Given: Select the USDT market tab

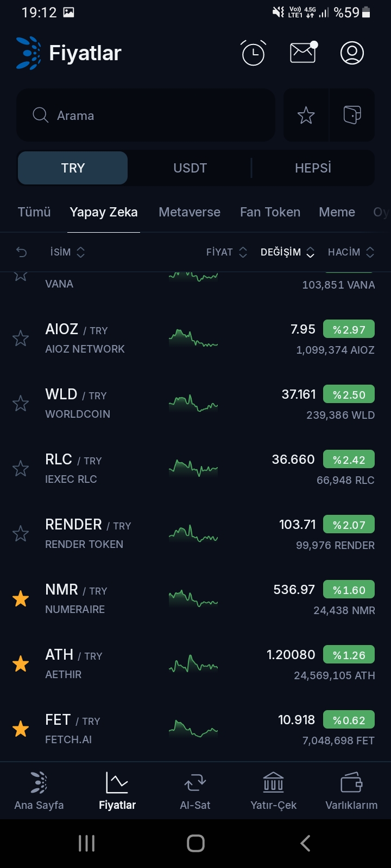Looking at the screenshot, I should coord(190,168).
